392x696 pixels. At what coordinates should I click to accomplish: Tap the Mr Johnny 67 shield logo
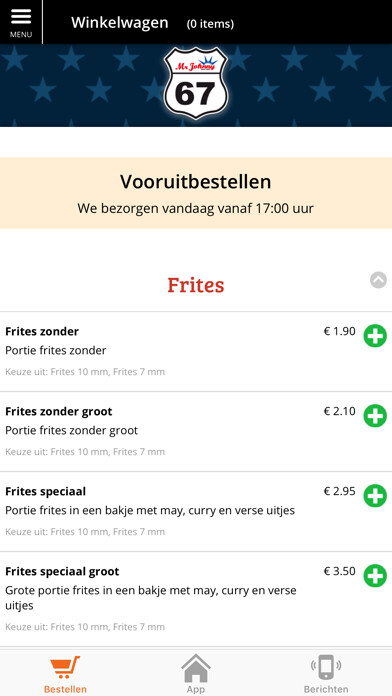pyautogui.click(x=196, y=83)
